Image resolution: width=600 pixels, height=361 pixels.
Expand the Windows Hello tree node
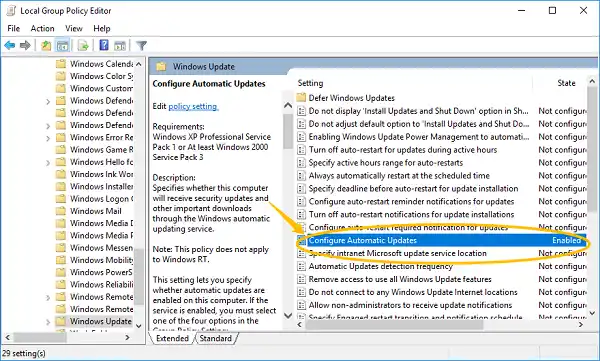click(48, 163)
